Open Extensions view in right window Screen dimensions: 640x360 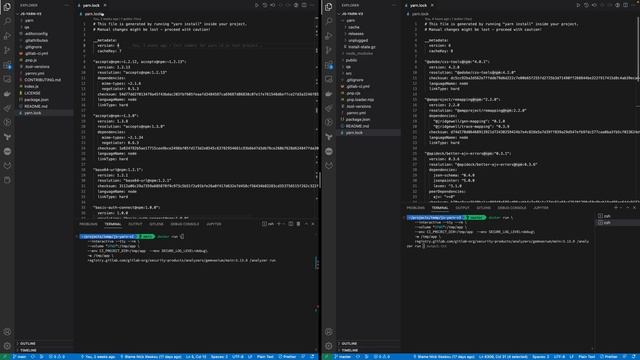[x=329, y=65]
